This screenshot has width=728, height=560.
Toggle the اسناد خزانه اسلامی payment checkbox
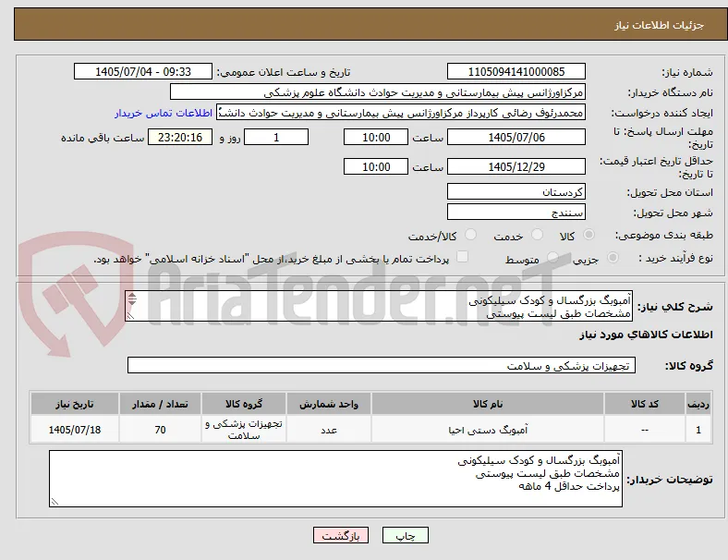(462, 257)
